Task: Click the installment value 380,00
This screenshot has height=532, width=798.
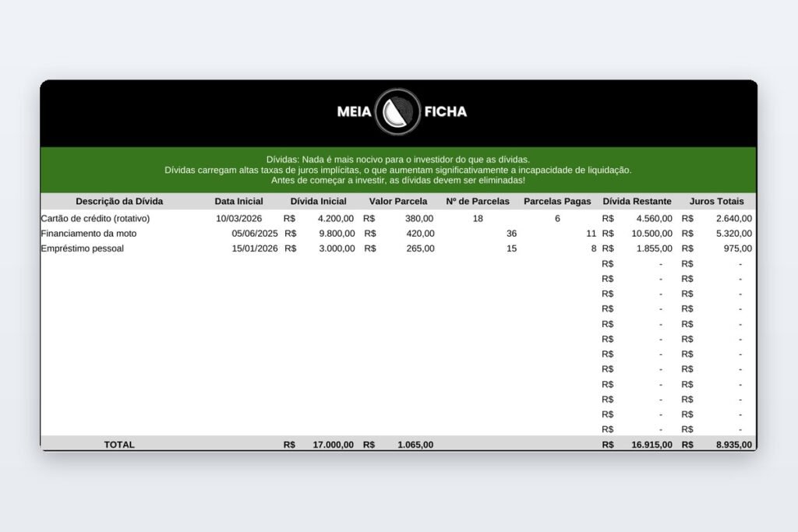Action: coord(418,219)
